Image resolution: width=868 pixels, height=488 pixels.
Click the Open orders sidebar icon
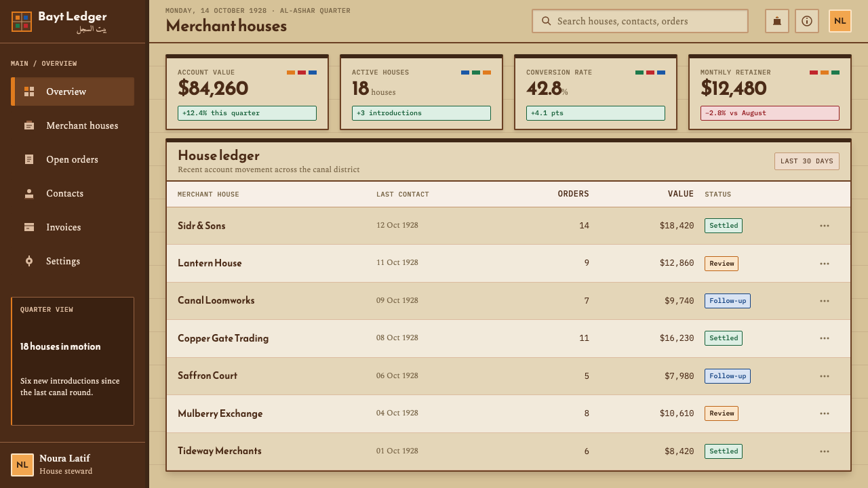pos(29,159)
